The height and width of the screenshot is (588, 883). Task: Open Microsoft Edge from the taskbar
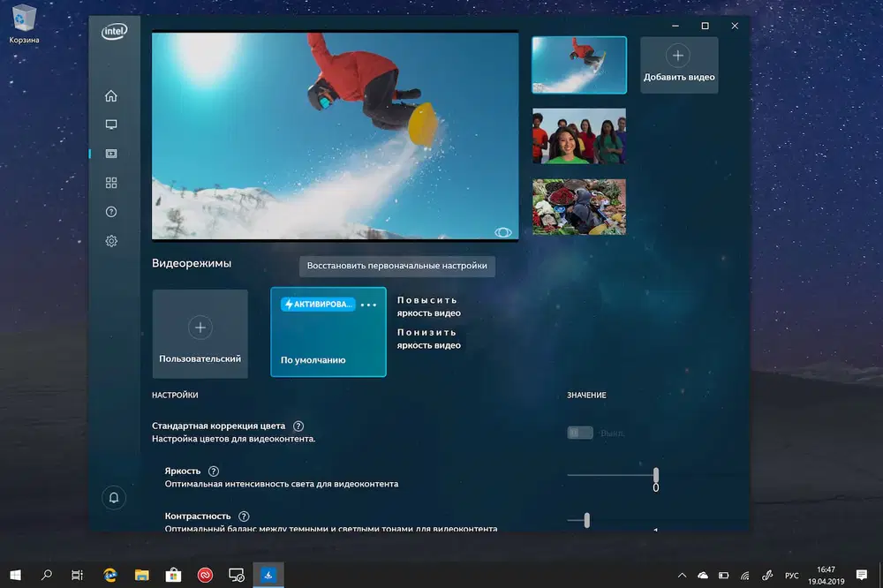click(x=109, y=575)
